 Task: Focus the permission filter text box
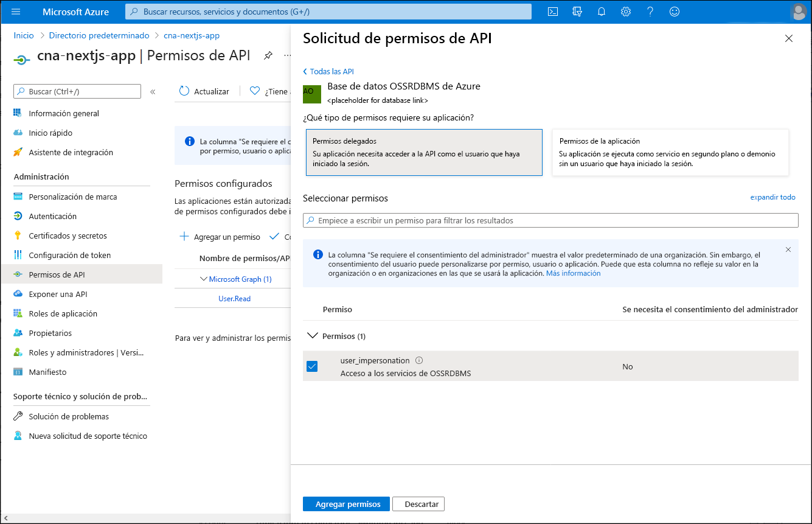(550, 220)
